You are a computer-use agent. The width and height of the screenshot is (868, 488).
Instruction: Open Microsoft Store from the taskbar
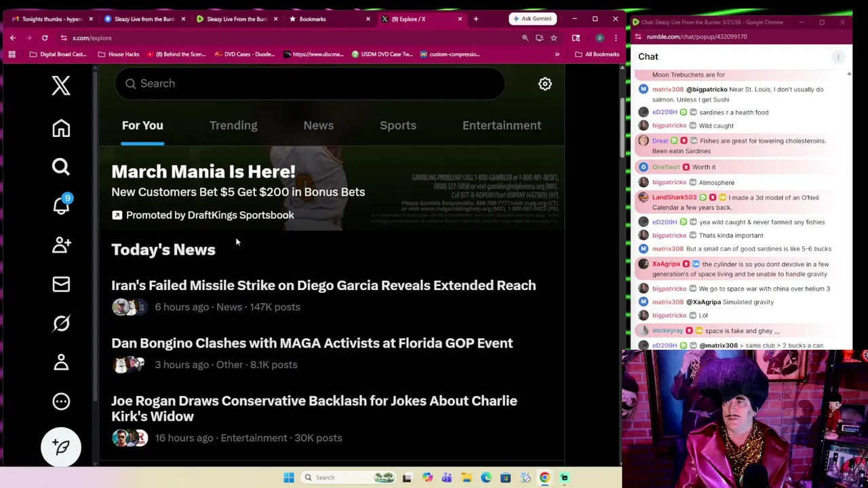[x=506, y=478]
